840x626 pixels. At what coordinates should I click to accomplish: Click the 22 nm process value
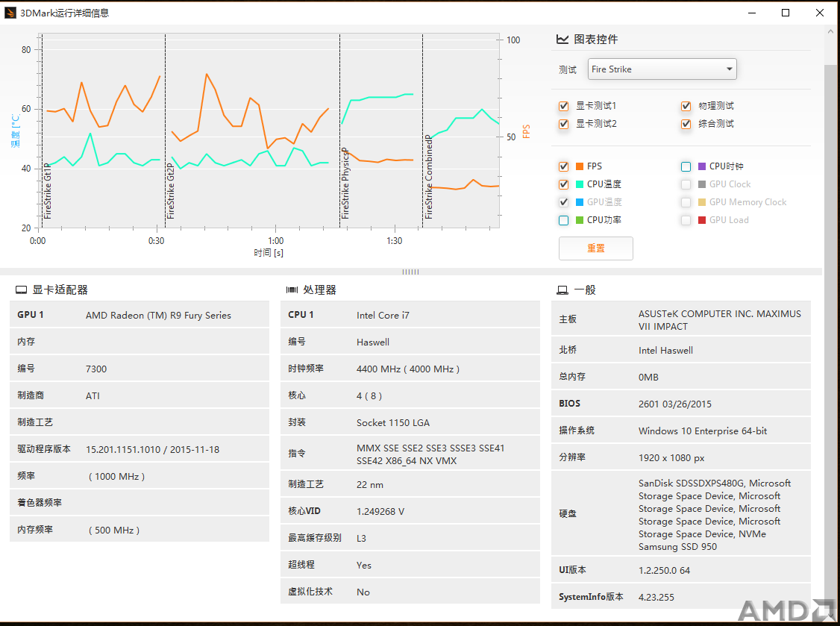(370, 485)
